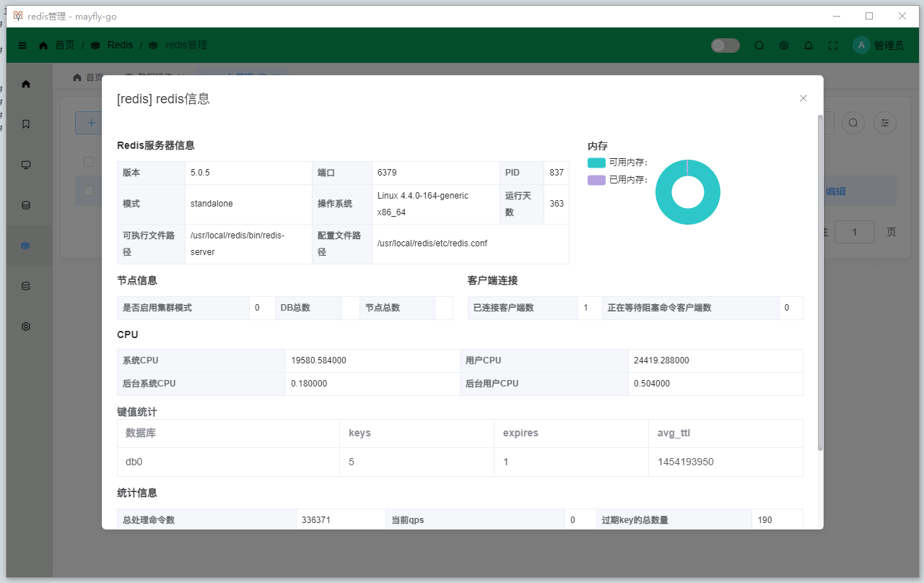924x583 pixels.
Task: Click the 编辑 link in the table row
Action: coord(836,191)
